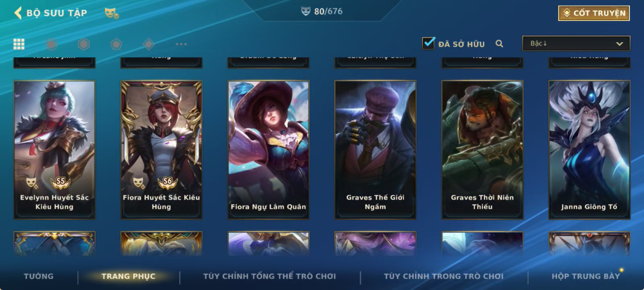Go back using the Bộ Sưu Tập arrow
The width and height of the screenshot is (644, 290).
coord(18,13)
